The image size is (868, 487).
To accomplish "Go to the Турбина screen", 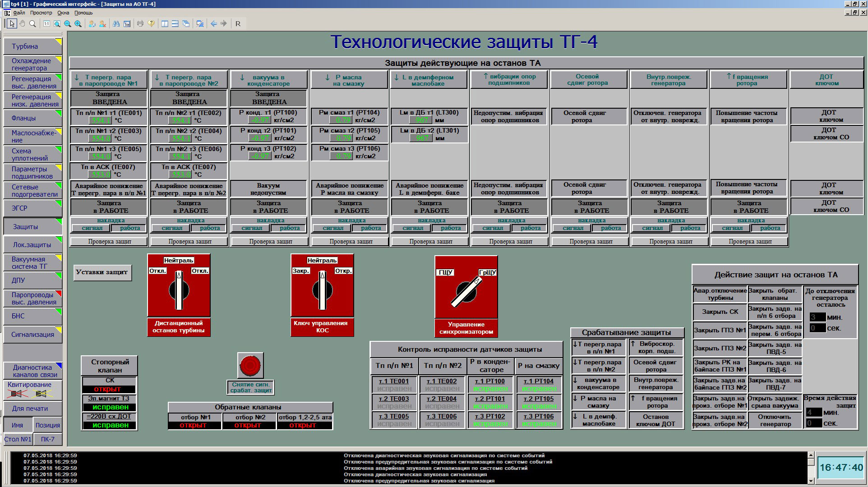I will (32, 46).
